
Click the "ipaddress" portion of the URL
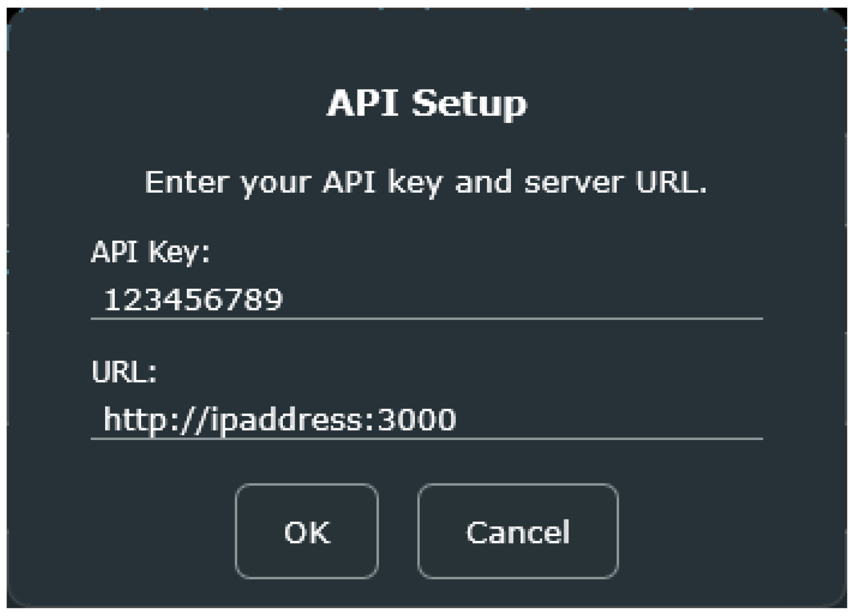(288, 419)
